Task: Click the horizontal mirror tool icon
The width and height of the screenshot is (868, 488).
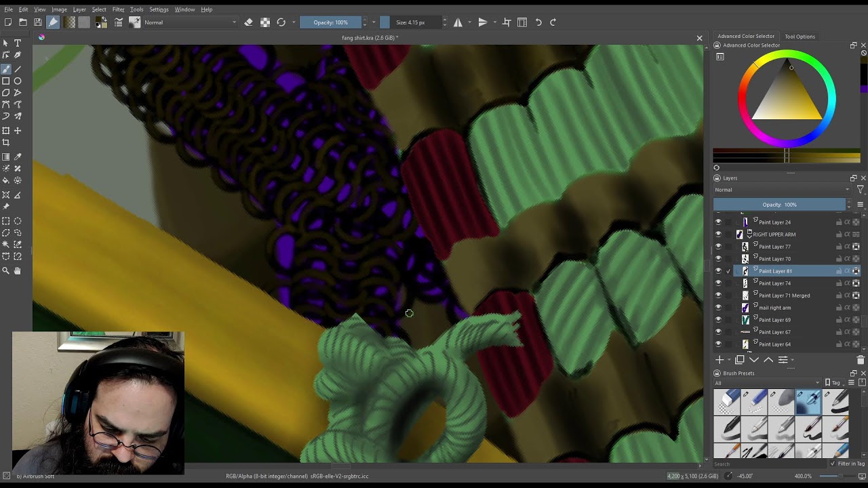Action: [458, 22]
